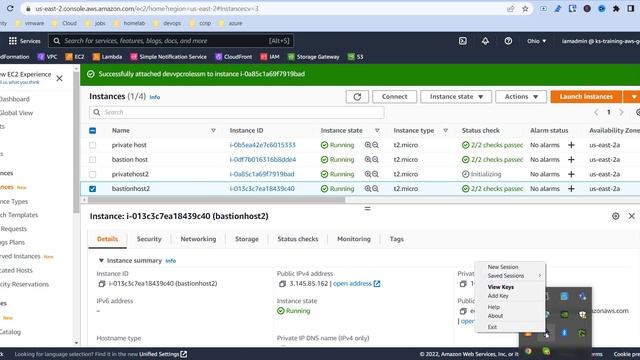Image resolution: width=640 pixels, height=360 pixels.
Task: Open the public IPv4 open address link
Action: coord(356,284)
